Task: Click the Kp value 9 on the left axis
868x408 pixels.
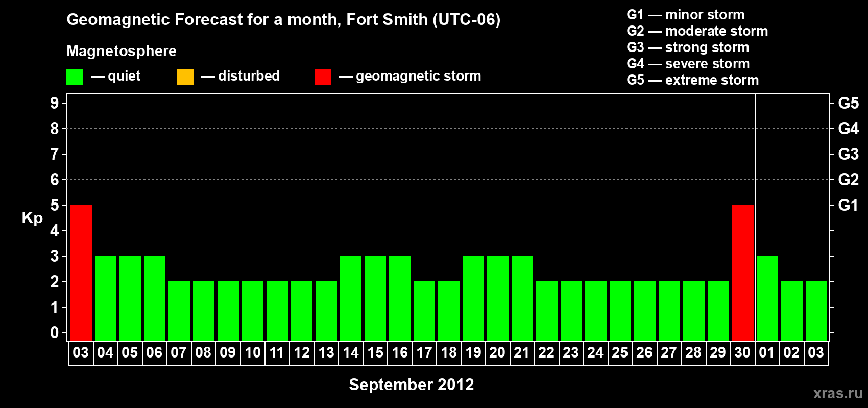Action: pyautogui.click(x=55, y=103)
